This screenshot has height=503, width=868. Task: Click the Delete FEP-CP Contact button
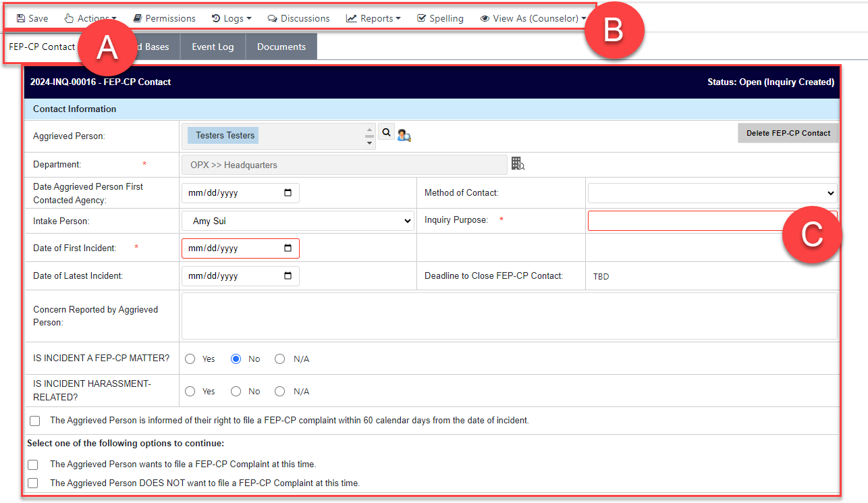pyautogui.click(x=788, y=133)
